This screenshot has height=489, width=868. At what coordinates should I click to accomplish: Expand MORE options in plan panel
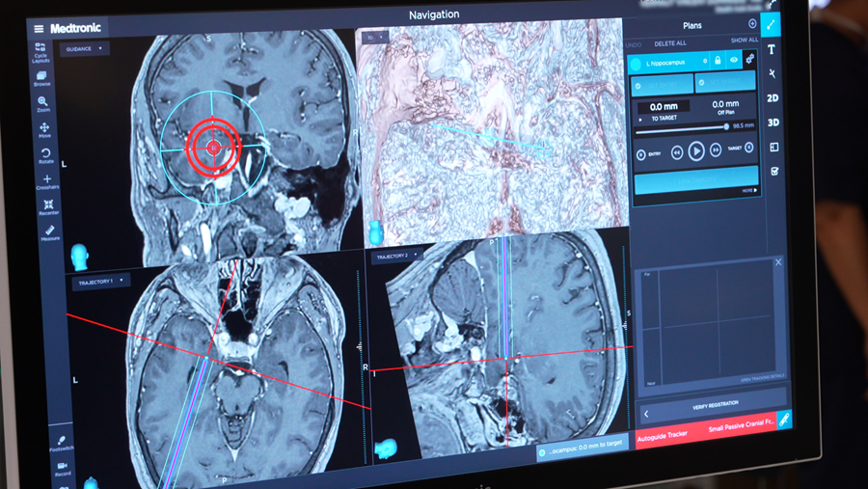point(749,190)
